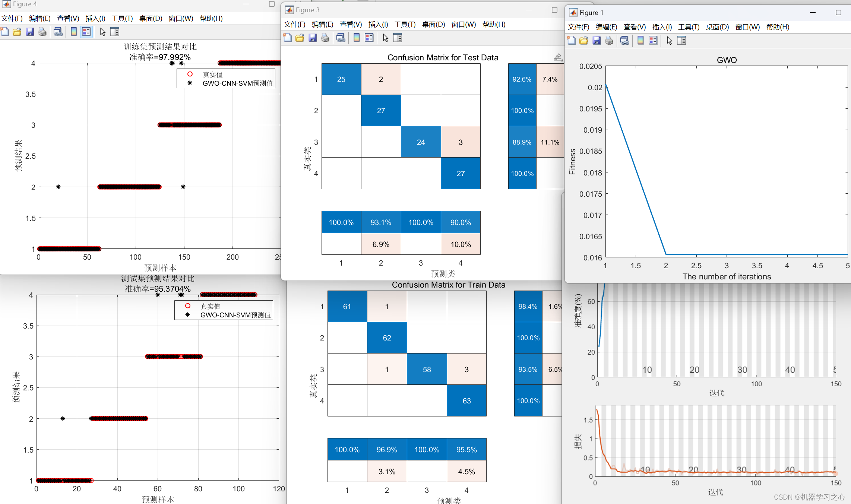The width and height of the screenshot is (851, 504).
Task: Click Open File icon in Figure 3 toolbar
Action: pos(300,38)
